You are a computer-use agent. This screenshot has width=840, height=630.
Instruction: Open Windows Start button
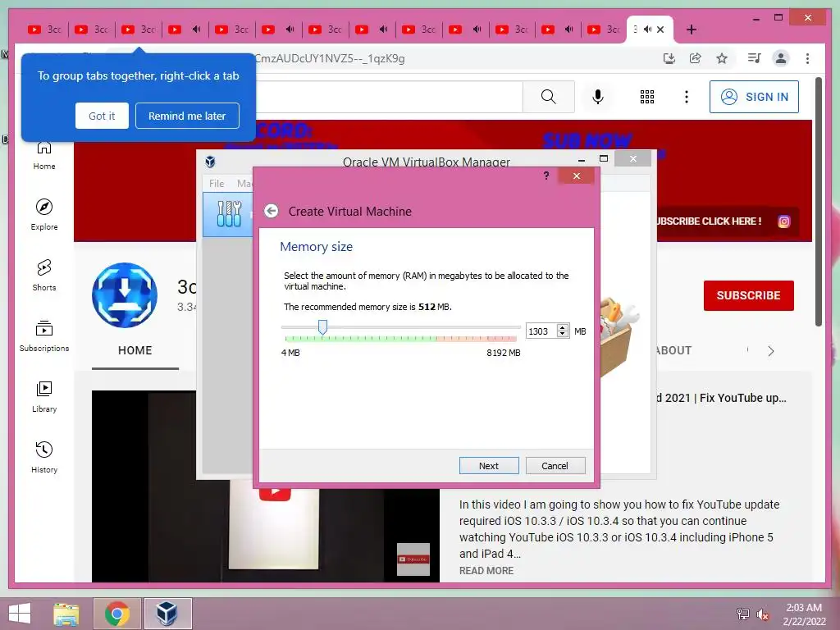[20, 614]
